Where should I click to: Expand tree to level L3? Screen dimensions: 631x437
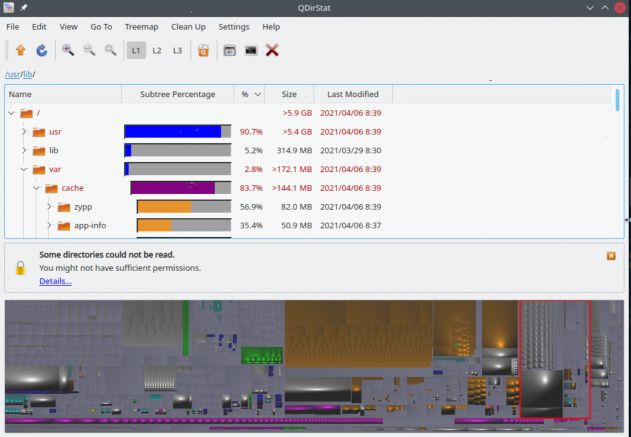click(x=177, y=50)
